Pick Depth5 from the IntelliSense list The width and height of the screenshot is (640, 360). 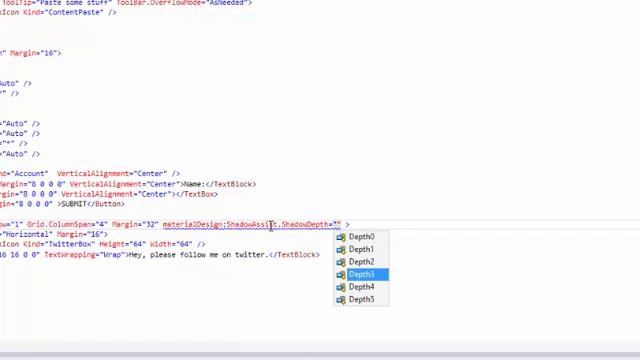tap(361, 300)
